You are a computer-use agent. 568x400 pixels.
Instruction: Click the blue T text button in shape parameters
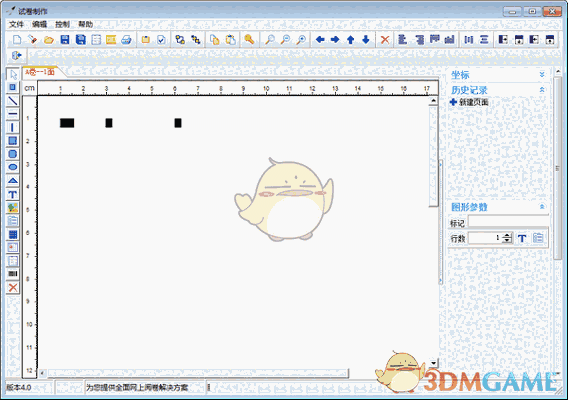pyautogui.click(x=522, y=238)
